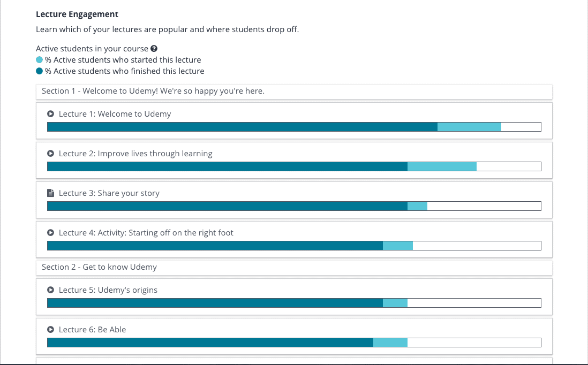Open Lecture 1: Welcome to Udemy title

coord(115,114)
